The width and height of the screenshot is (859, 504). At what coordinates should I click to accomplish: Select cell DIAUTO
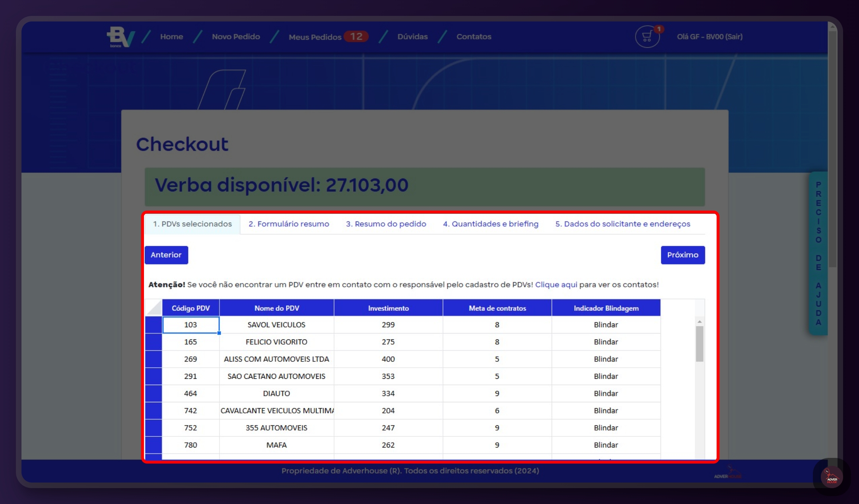pyautogui.click(x=276, y=393)
